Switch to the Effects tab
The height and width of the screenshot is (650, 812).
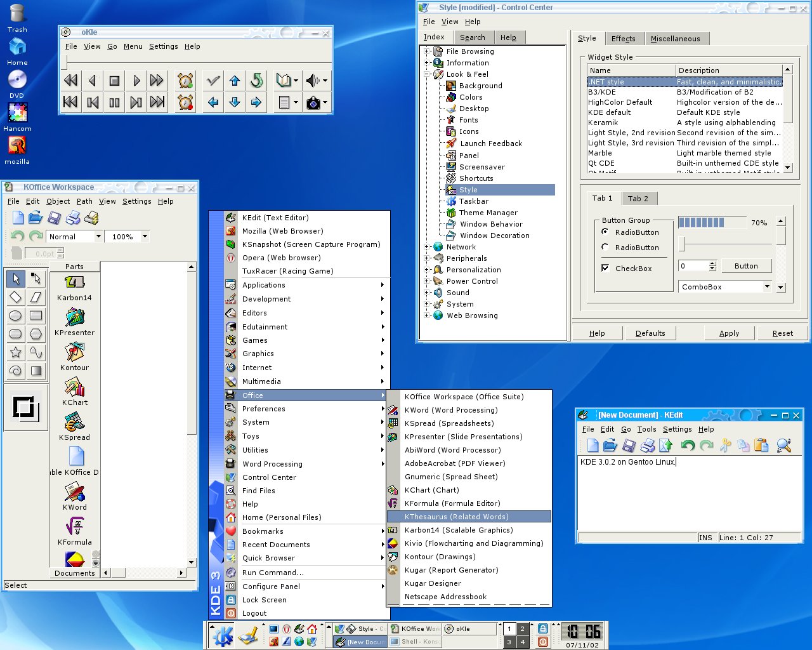point(623,39)
